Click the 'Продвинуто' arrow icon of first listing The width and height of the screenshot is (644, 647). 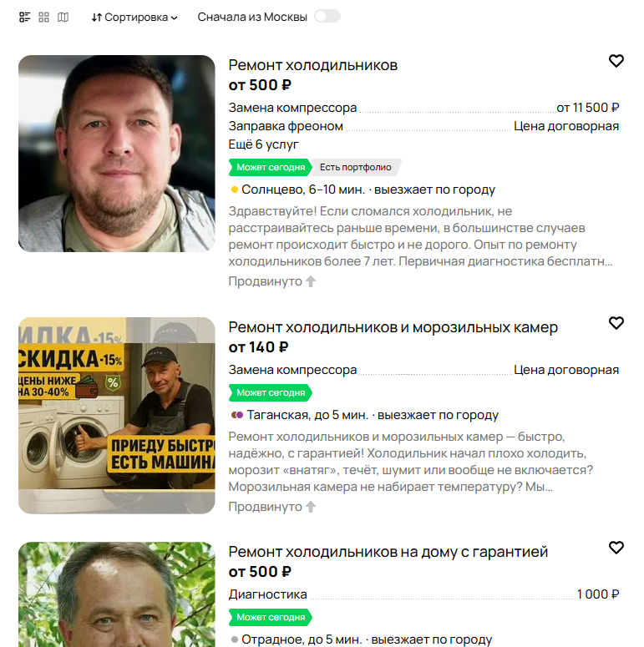(x=311, y=281)
